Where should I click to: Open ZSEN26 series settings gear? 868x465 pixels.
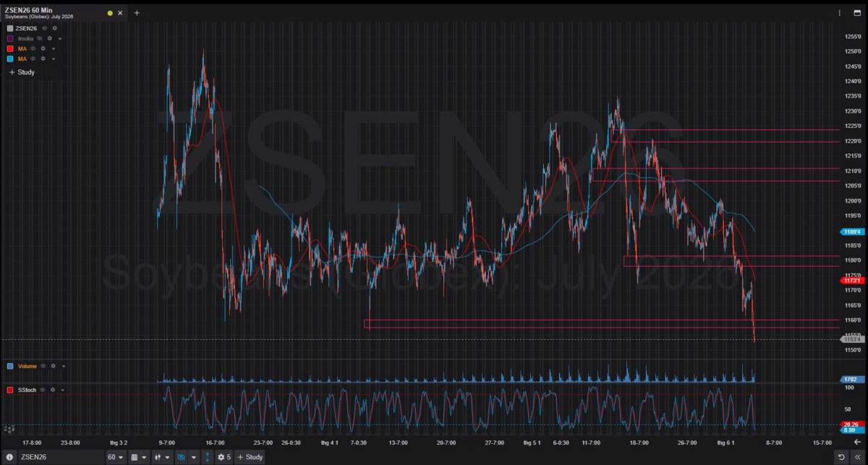point(54,28)
